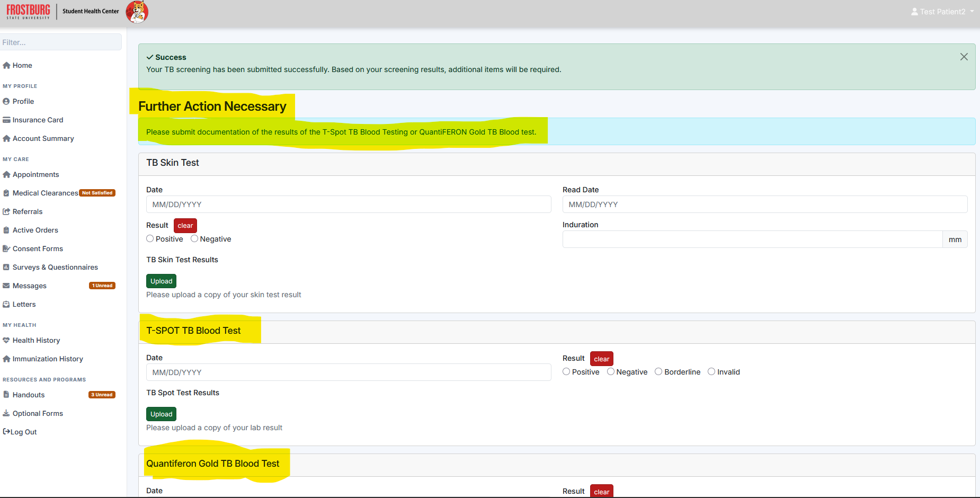Click the Handouts document icon
Screen dimensions: 980x498
(6, 395)
